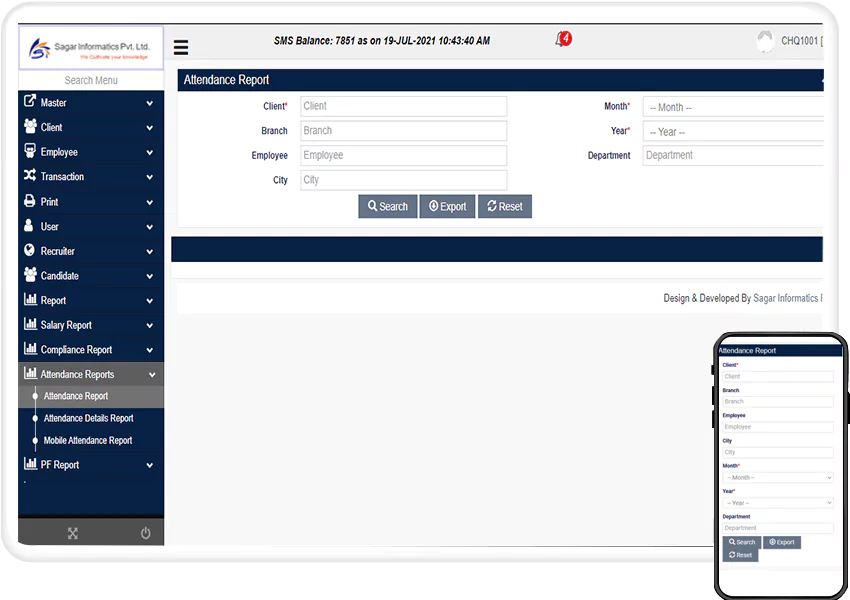
Task: Click the Recruiter globe icon
Action: coord(29,250)
